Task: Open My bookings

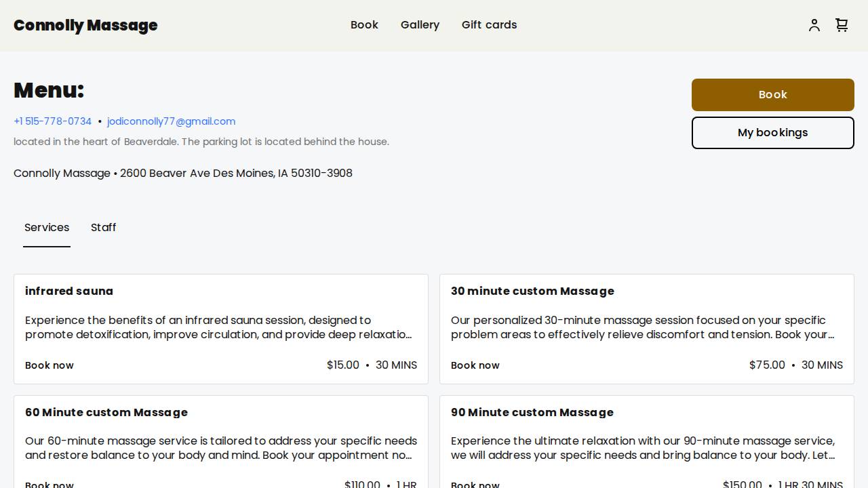Action: pyautogui.click(x=772, y=133)
